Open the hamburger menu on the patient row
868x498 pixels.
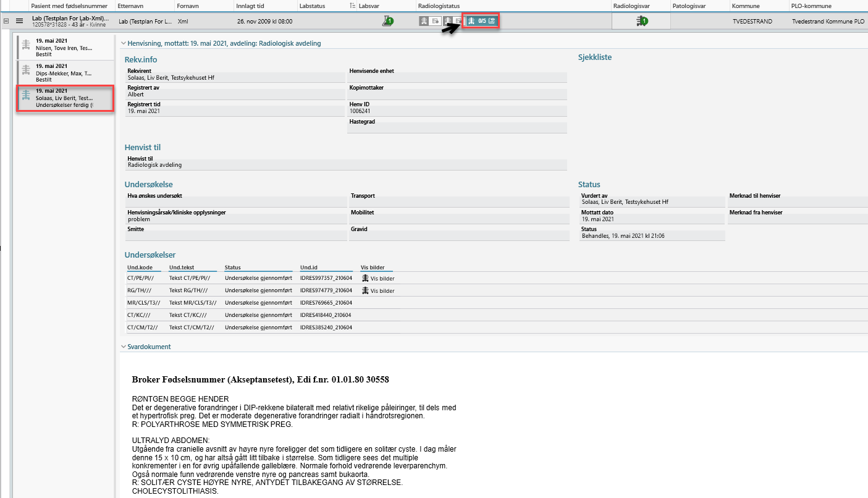tap(19, 21)
